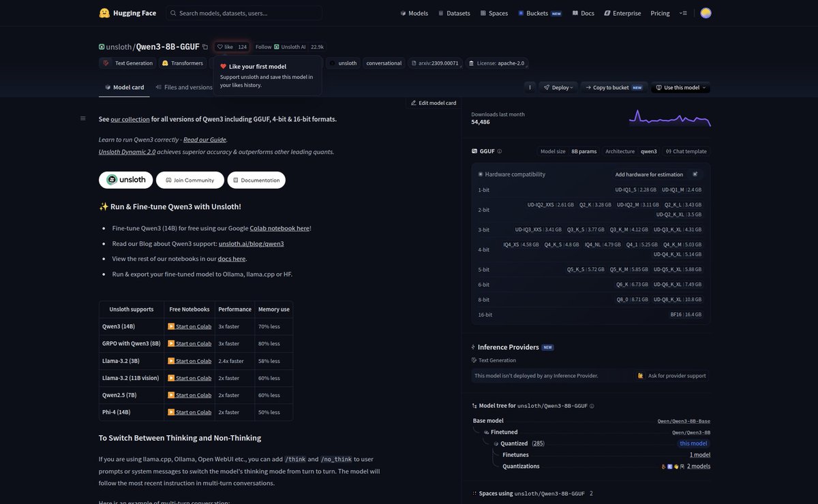Open the 1 model finetunes link
The height and width of the screenshot is (504, 818).
(700, 455)
